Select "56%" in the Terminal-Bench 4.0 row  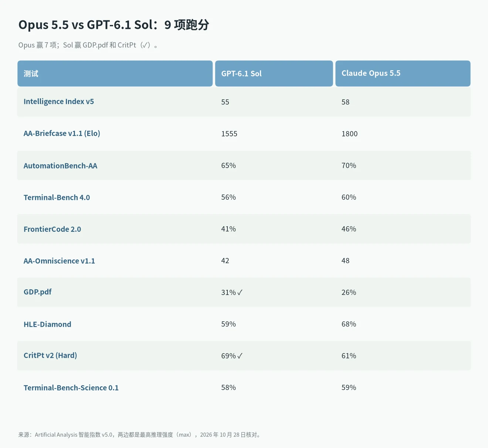[228, 197]
